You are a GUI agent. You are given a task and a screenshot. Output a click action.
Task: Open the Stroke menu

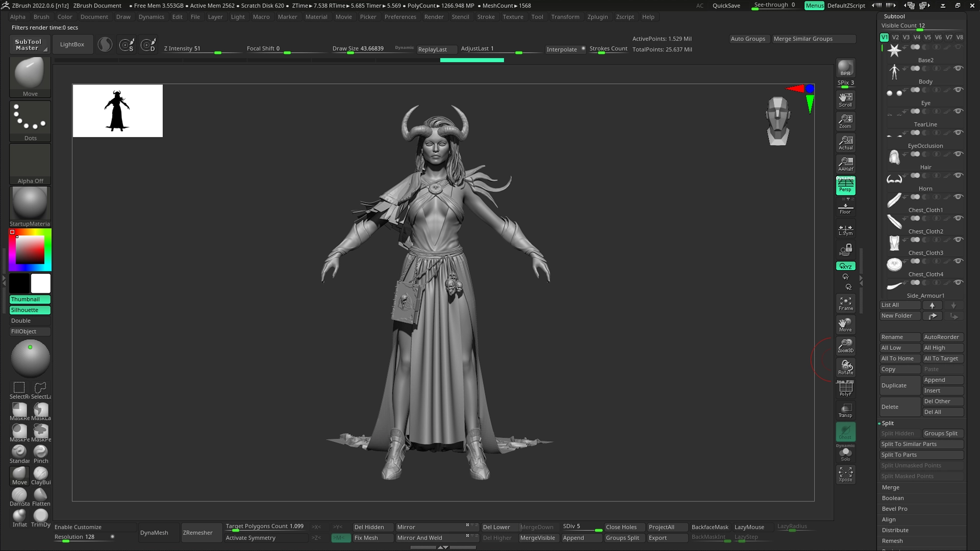tap(485, 17)
